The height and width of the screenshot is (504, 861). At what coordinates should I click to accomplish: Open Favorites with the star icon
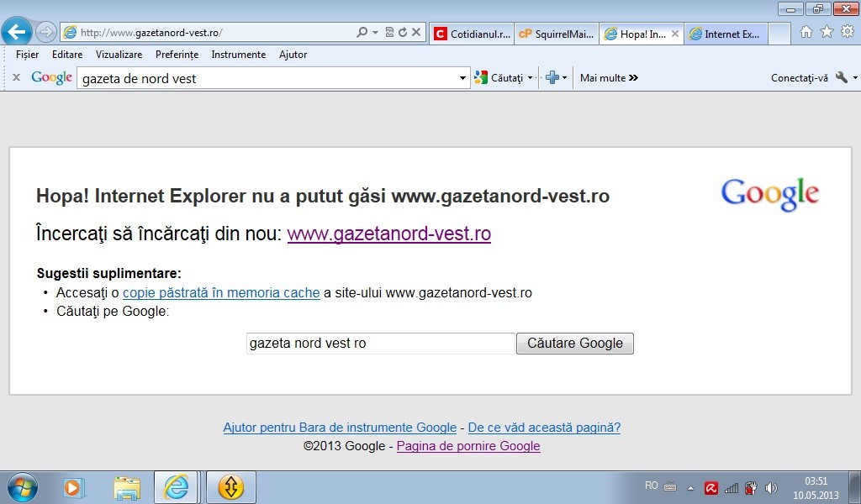[x=827, y=32]
